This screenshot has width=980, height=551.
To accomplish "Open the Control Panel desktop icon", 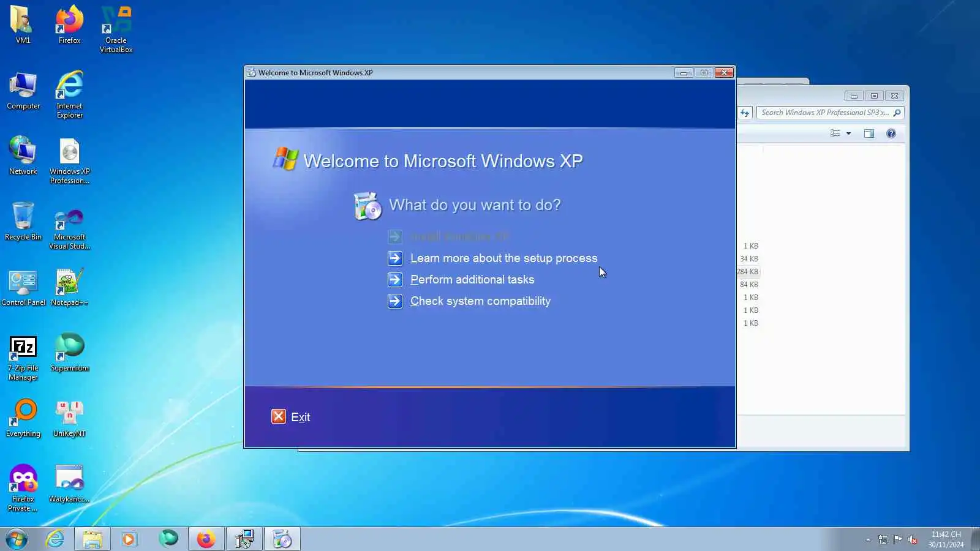I will point(23,287).
